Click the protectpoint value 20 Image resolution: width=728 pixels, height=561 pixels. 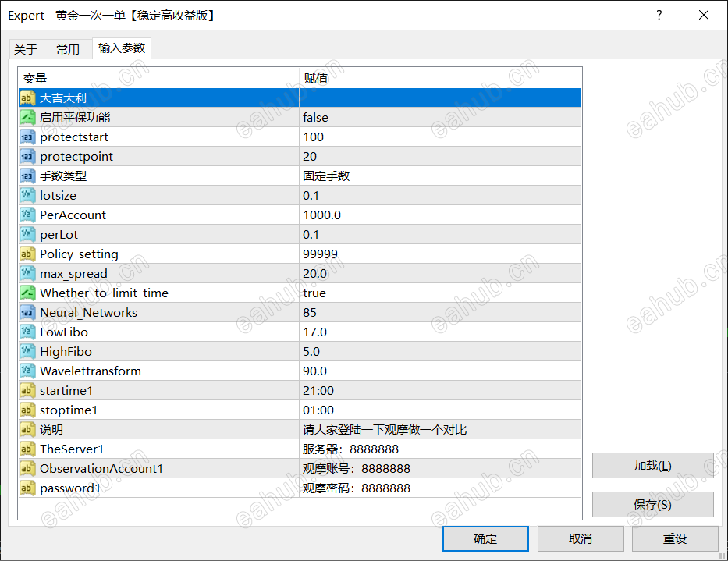point(310,157)
